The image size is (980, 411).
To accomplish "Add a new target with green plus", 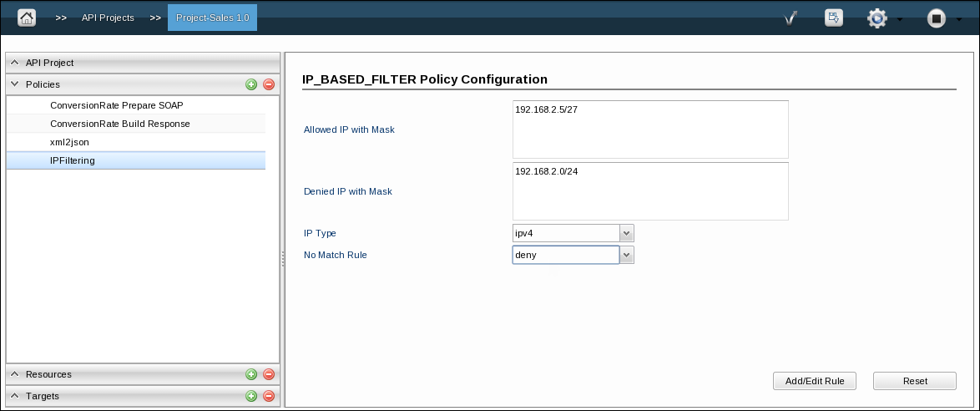I will (251, 395).
